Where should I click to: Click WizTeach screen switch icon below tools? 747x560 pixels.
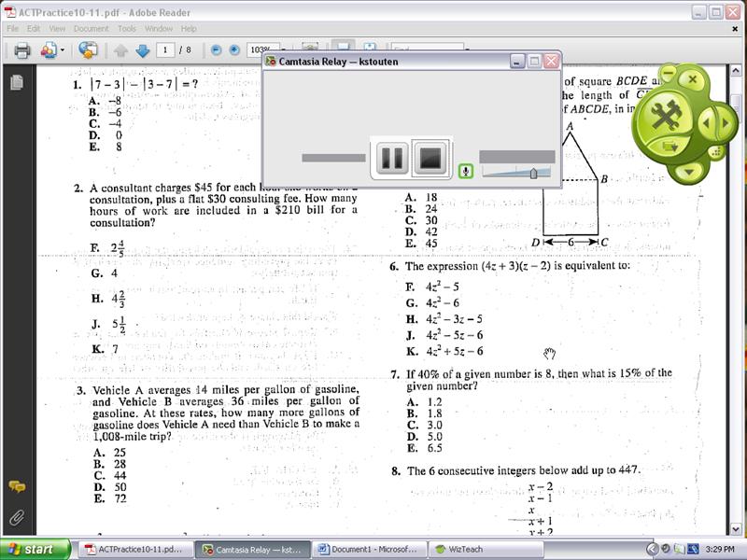point(670,147)
